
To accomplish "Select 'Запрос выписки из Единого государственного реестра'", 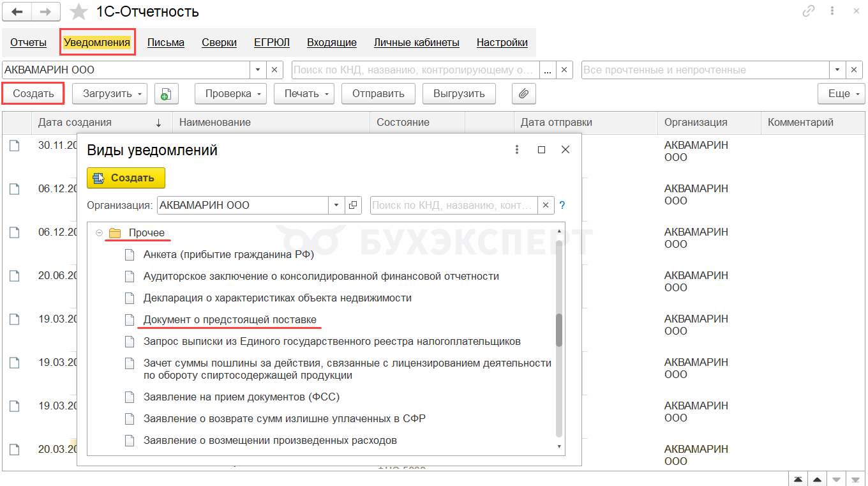I will pos(332,341).
